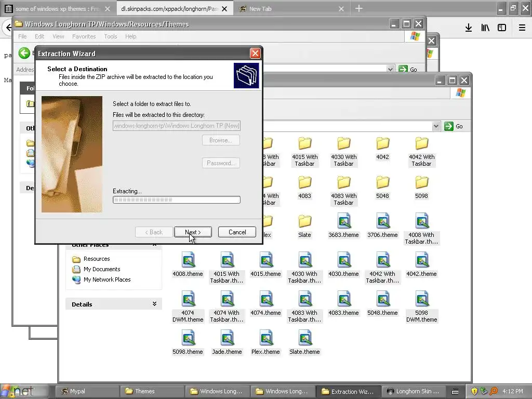Open the browser hamburger menu
This screenshot has height=399, width=532.
coord(522,28)
